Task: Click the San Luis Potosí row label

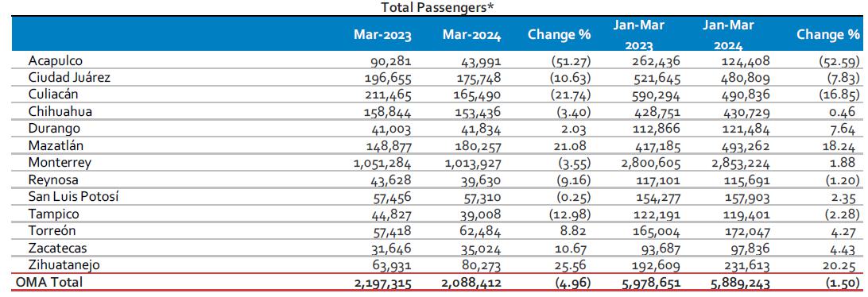Action: pyautogui.click(x=74, y=197)
